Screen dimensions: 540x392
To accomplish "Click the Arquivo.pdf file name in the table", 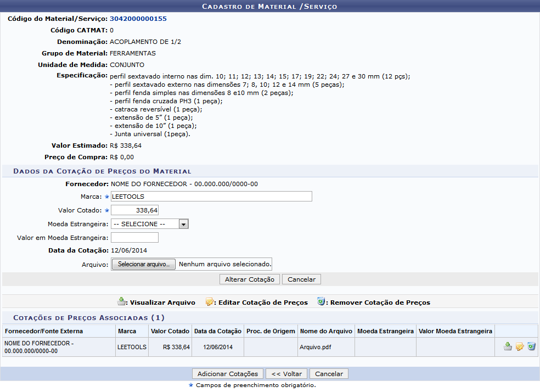I will click(x=316, y=347).
